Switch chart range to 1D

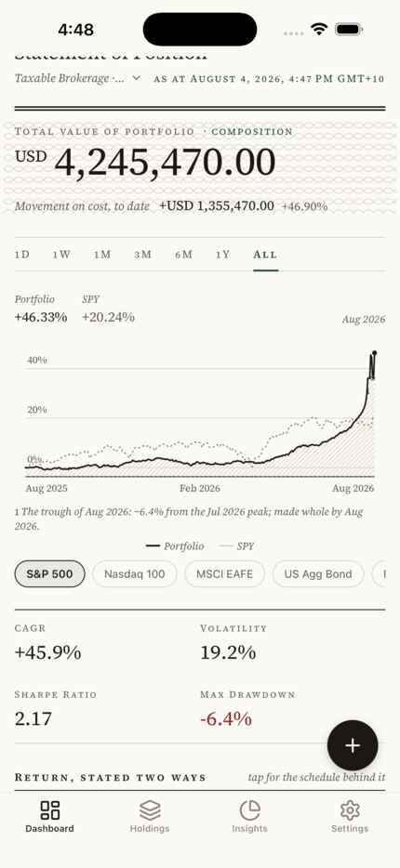pyautogui.click(x=22, y=255)
